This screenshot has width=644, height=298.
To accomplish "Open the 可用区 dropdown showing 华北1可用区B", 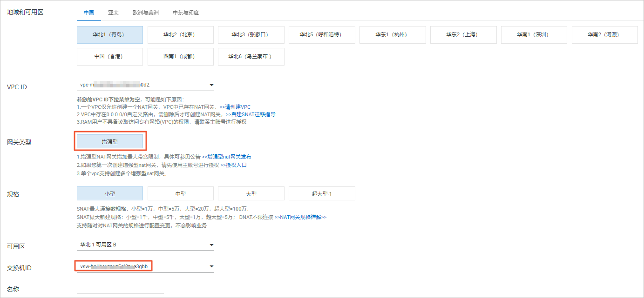I will pyautogui.click(x=145, y=245).
